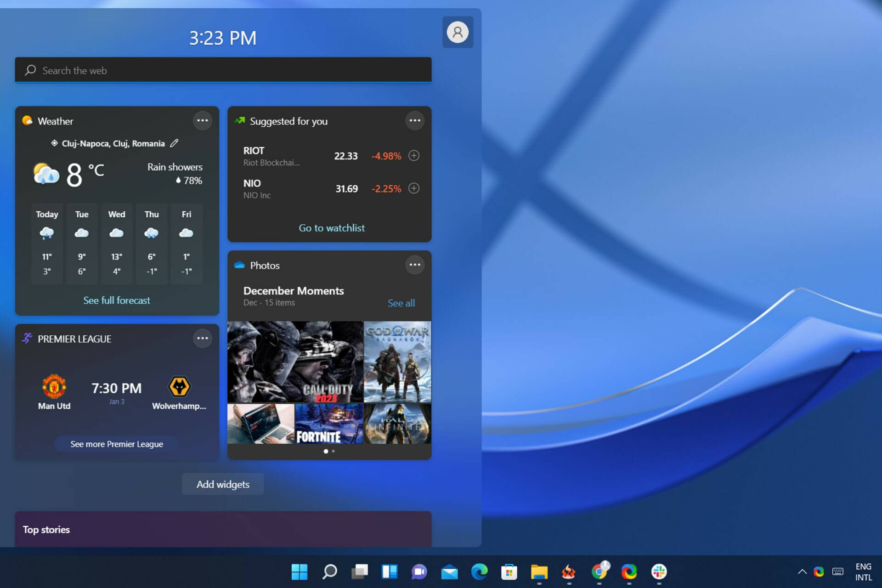Open File Explorer from the taskbar

click(539, 572)
